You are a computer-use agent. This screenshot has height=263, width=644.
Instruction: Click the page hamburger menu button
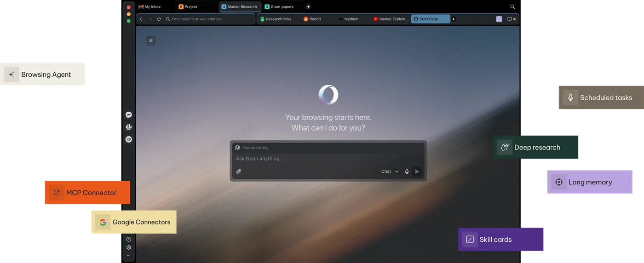(151, 40)
